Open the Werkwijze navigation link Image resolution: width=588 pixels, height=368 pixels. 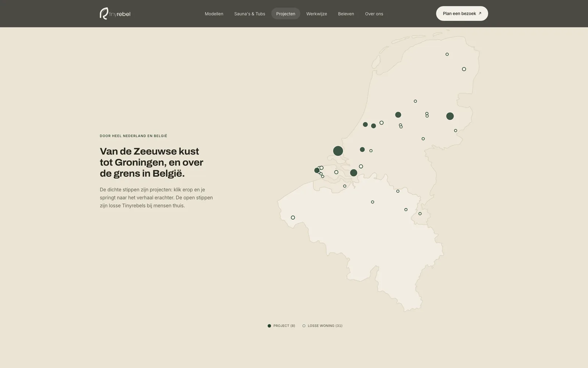[x=316, y=14]
